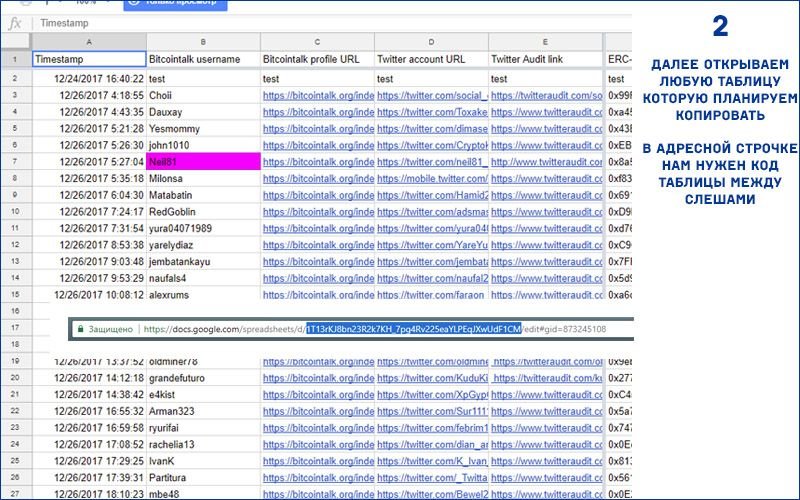Click the username cell alexrums
Image resolution: width=800 pixels, height=500 pixels.
[203, 295]
